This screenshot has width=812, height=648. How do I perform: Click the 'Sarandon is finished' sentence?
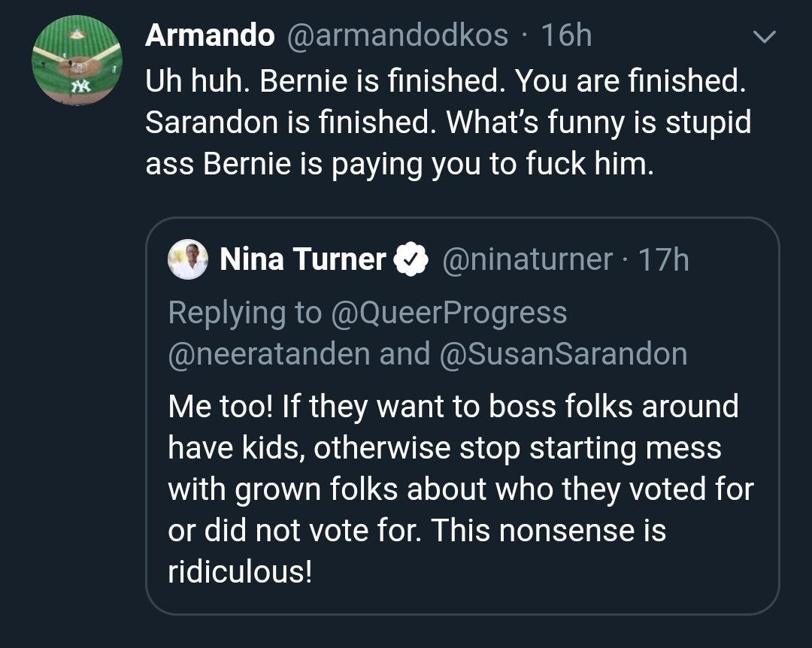(289, 123)
